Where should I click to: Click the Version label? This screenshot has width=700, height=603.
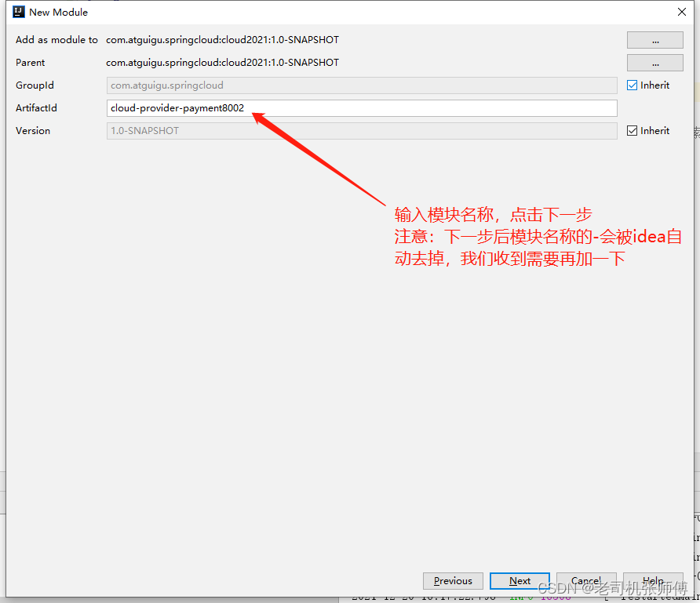click(x=33, y=131)
